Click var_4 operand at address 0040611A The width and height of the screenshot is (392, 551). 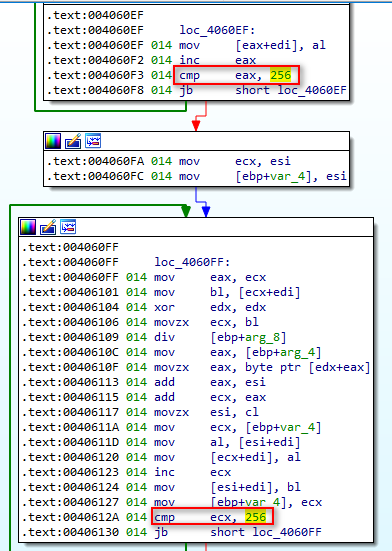pos(298,427)
